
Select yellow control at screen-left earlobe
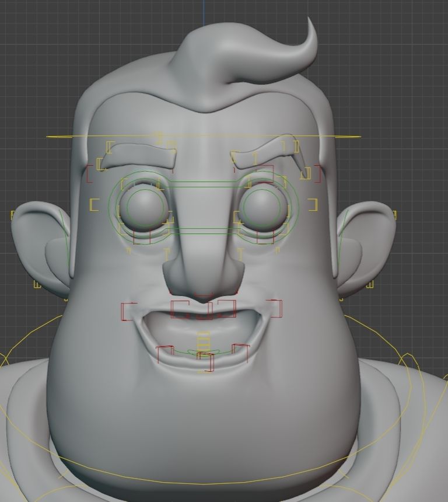(37, 285)
